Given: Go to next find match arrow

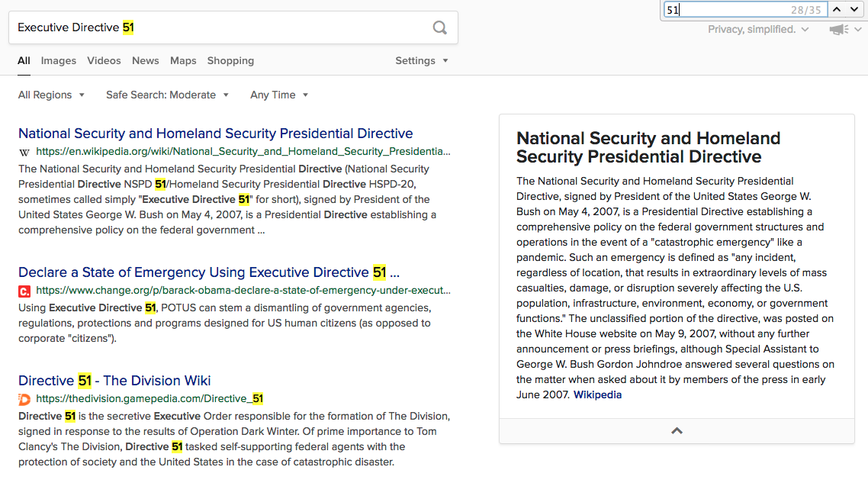Looking at the screenshot, I should 854,9.
